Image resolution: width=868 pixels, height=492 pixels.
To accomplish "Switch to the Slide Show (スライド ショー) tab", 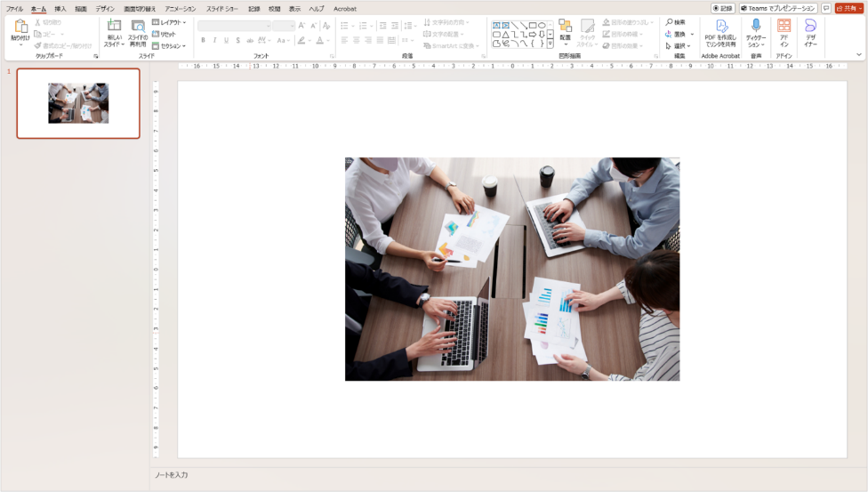I will pyautogui.click(x=222, y=9).
